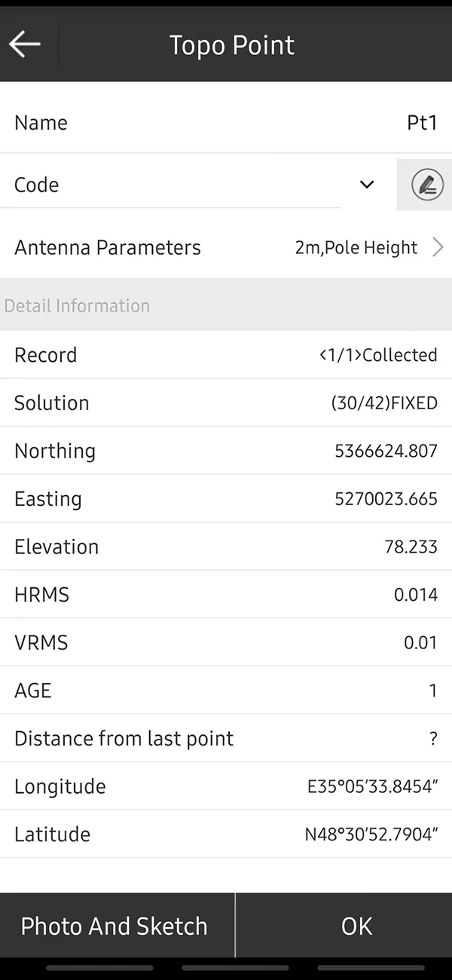The image size is (452, 980).
Task: Tap the Elevation value 78.233
Action: [x=226, y=547]
